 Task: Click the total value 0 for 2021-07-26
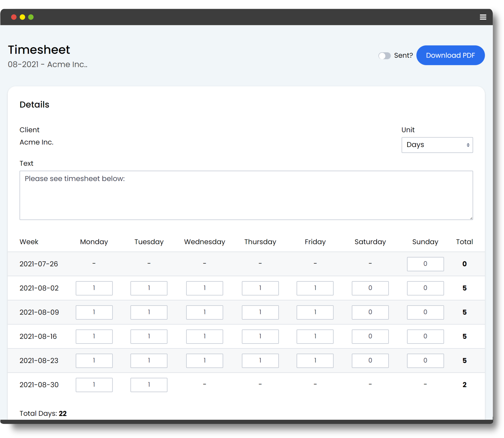point(464,264)
